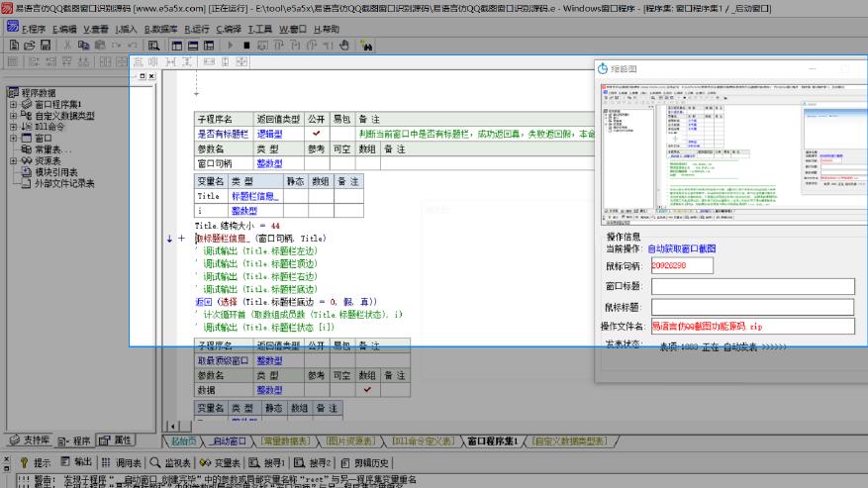The width and height of the screenshot is (868, 488).
Task: Expand the 资源表 tree node
Action: point(13,160)
